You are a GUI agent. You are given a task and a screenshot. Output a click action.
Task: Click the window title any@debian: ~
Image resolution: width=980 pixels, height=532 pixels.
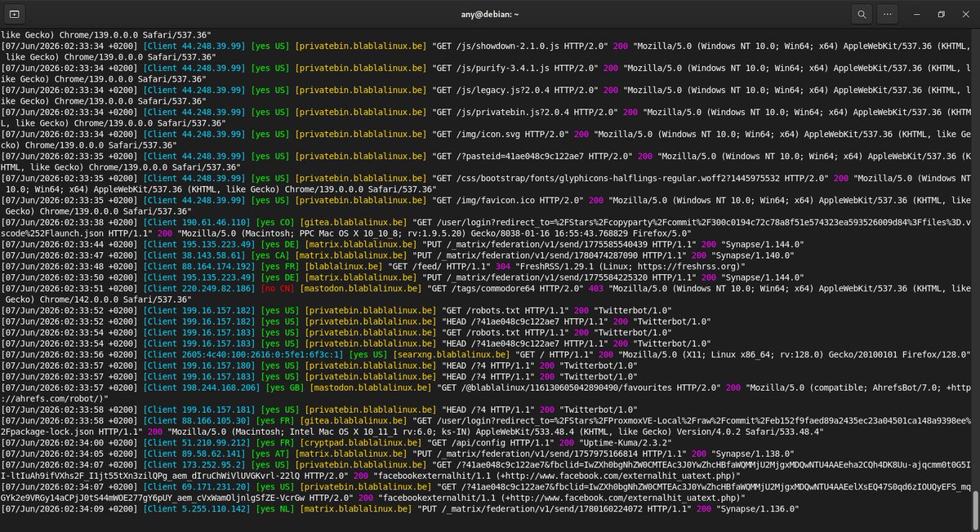pos(489,14)
